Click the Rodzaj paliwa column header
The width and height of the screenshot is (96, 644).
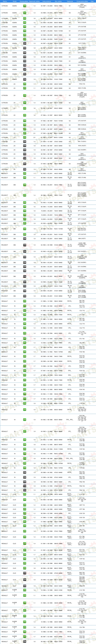click(24, 1)
